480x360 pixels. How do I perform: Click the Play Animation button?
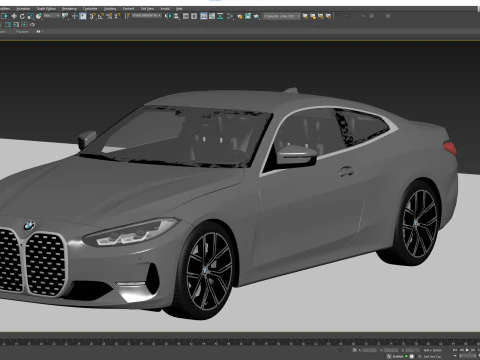click(467, 350)
